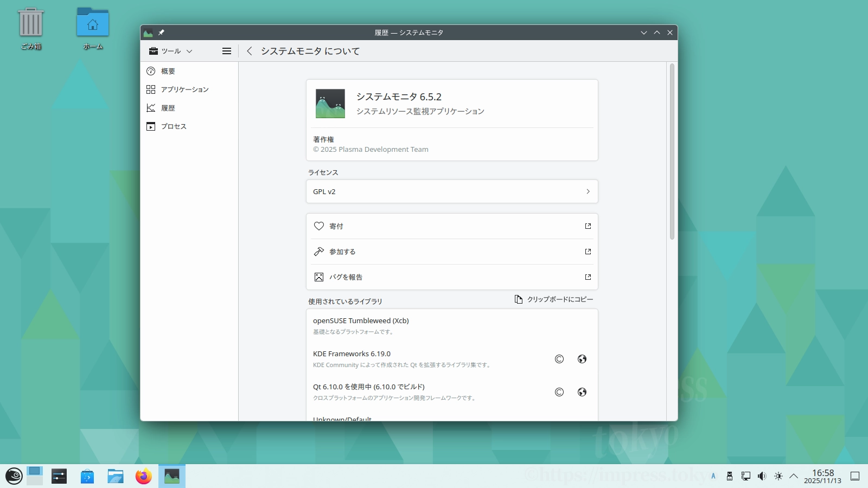This screenshot has width=868, height=488.
Task: Go back using the back arrow
Action: [x=250, y=51]
